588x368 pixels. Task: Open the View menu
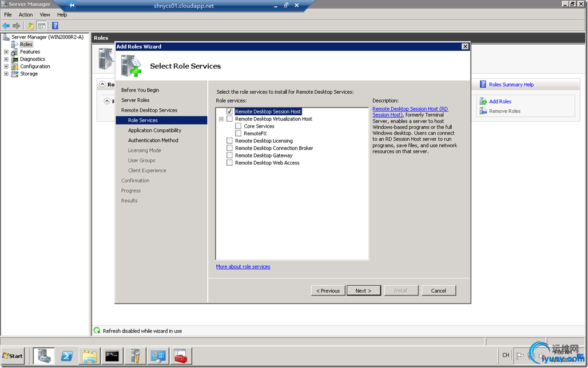click(45, 15)
